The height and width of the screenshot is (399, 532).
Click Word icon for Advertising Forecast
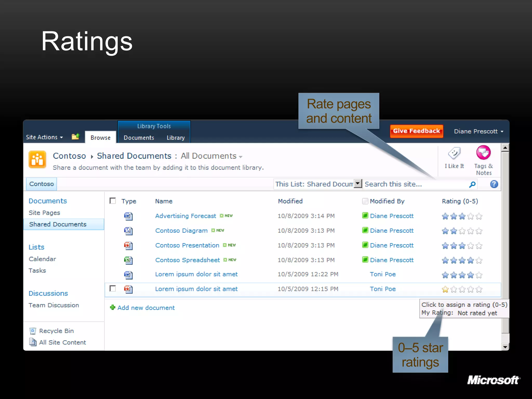point(128,216)
